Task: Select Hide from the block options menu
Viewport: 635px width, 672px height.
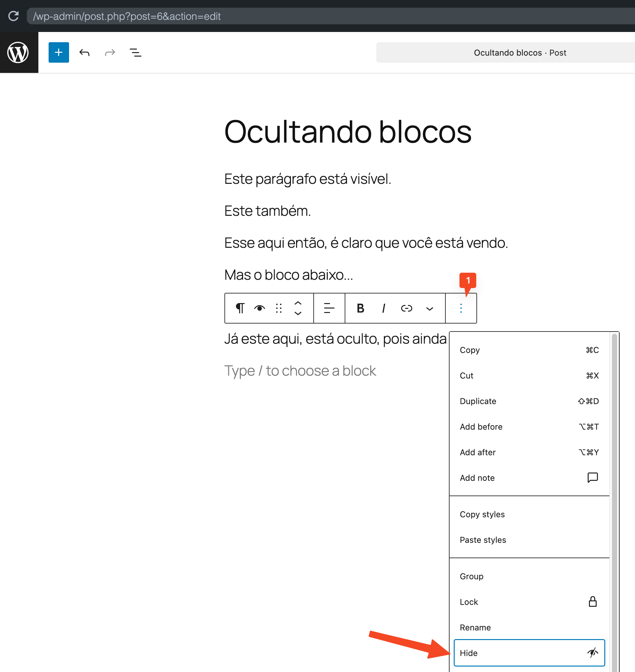Action: [x=529, y=653]
